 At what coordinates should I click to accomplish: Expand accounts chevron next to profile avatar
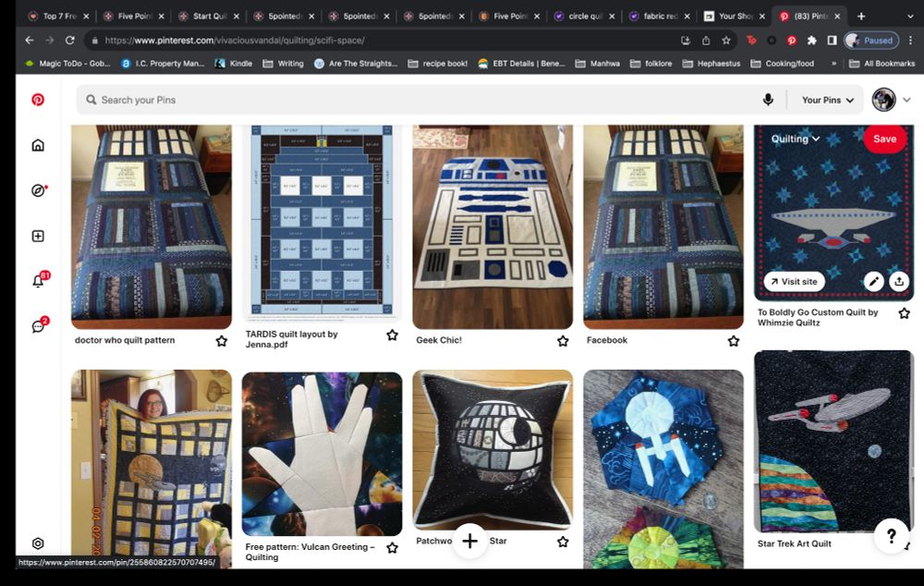point(907,100)
